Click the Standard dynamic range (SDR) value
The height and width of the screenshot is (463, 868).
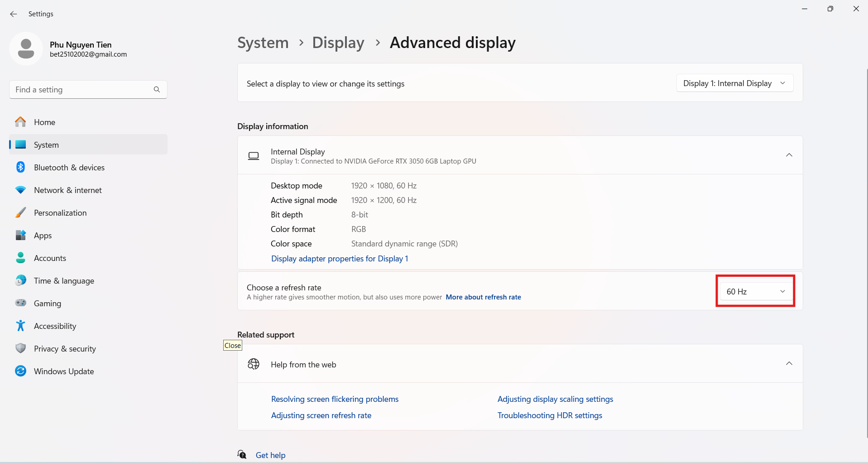point(404,244)
